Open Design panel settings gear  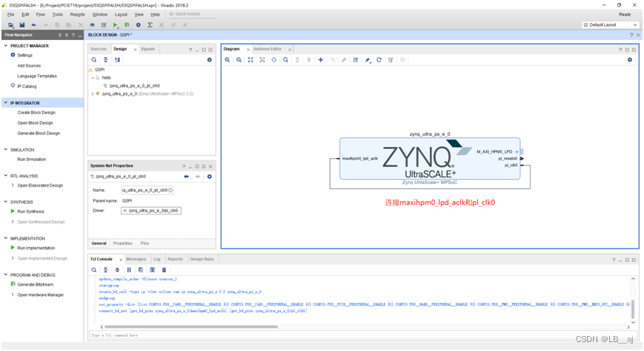point(210,59)
